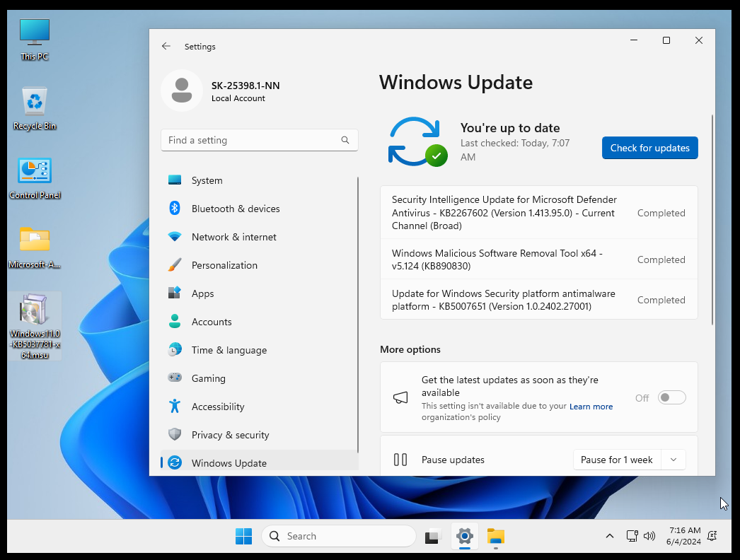Screen dimensions: 740x560
Task: Open the notifications bell icon
Action: [712, 536]
